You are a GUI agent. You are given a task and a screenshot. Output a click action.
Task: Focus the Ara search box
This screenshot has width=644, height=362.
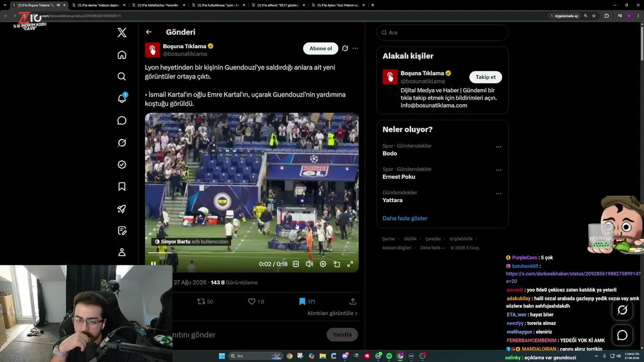click(442, 33)
